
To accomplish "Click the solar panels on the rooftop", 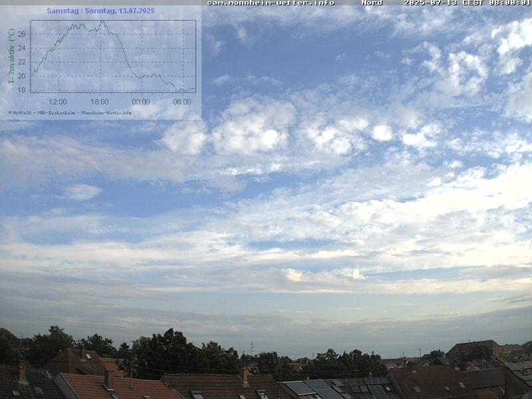I will pyautogui.click(x=313, y=388).
